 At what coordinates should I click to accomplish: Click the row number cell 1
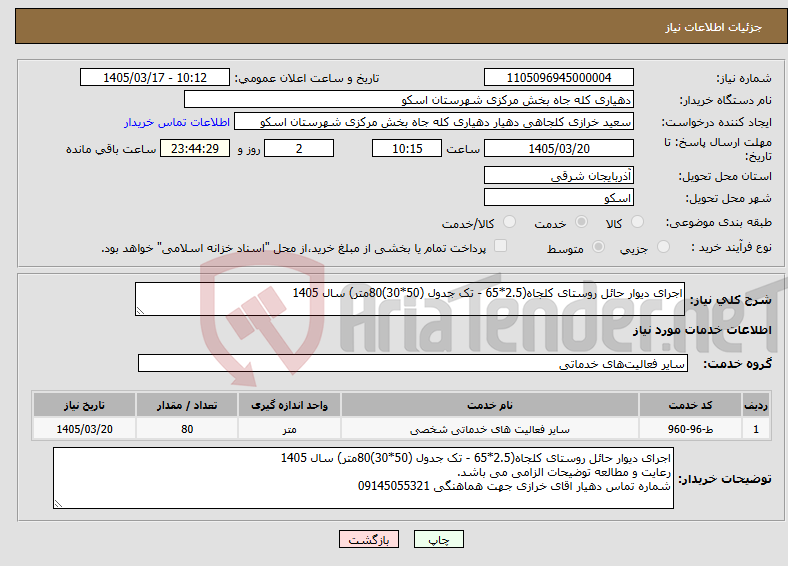pos(756,429)
